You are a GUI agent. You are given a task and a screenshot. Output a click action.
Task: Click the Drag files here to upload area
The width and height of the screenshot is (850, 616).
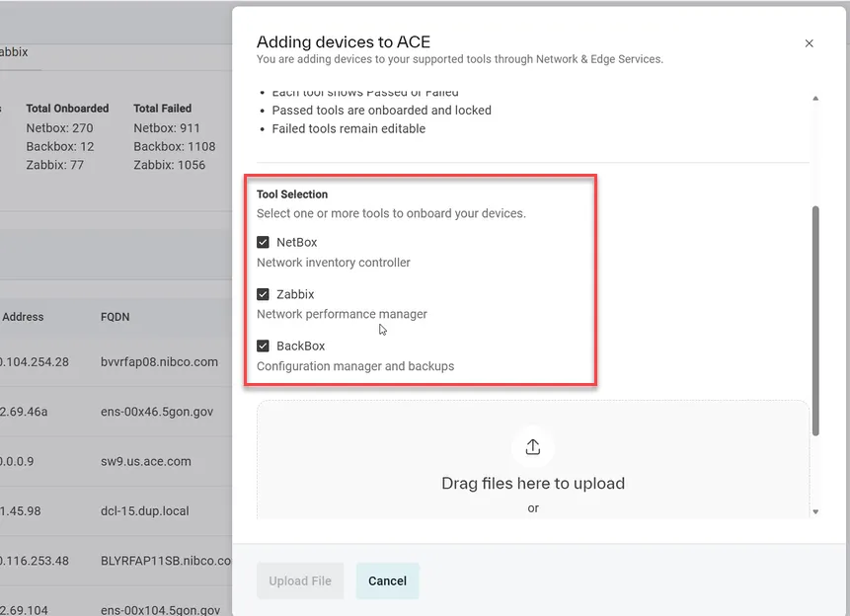tap(533, 460)
